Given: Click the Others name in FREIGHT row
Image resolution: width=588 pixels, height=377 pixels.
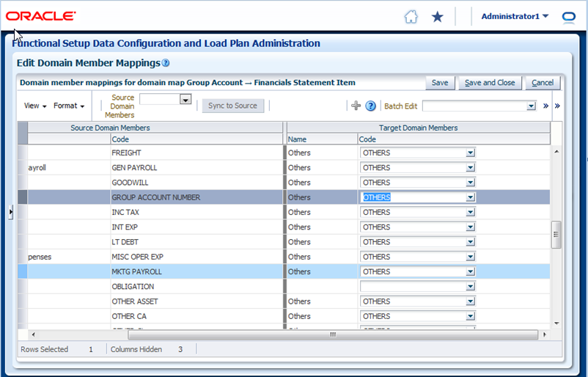Looking at the screenshot, I should (x=299, y=153).
